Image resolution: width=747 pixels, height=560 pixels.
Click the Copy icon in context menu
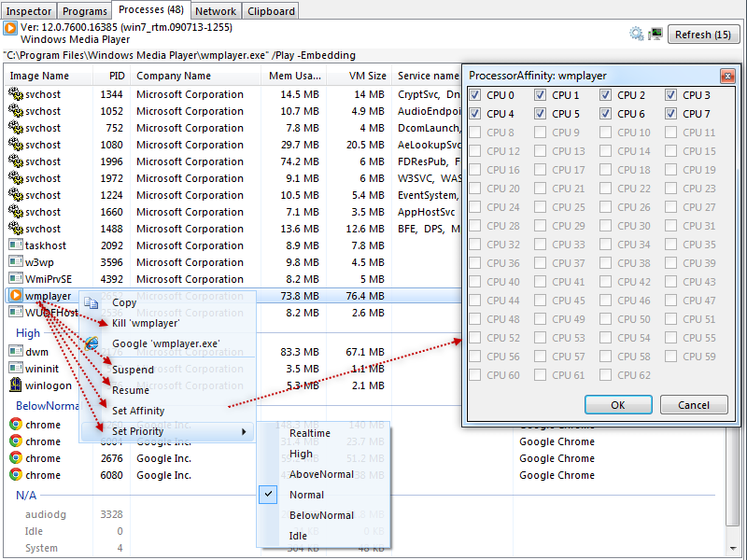(91, 302)
